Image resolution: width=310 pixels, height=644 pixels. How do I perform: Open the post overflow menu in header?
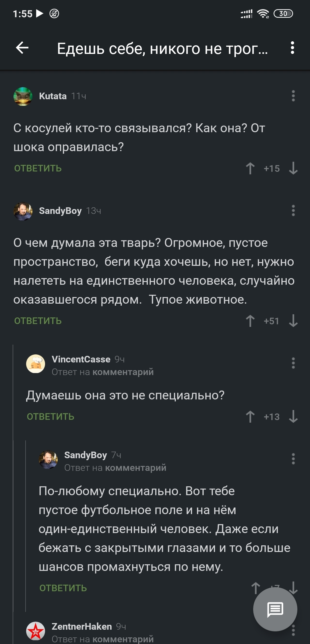292,48
